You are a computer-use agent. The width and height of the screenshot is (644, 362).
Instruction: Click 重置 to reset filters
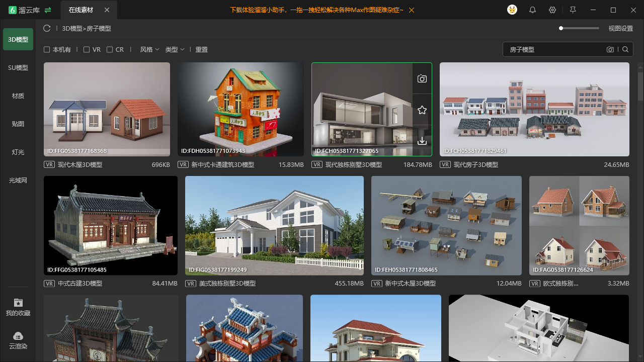tap(202, 50)
